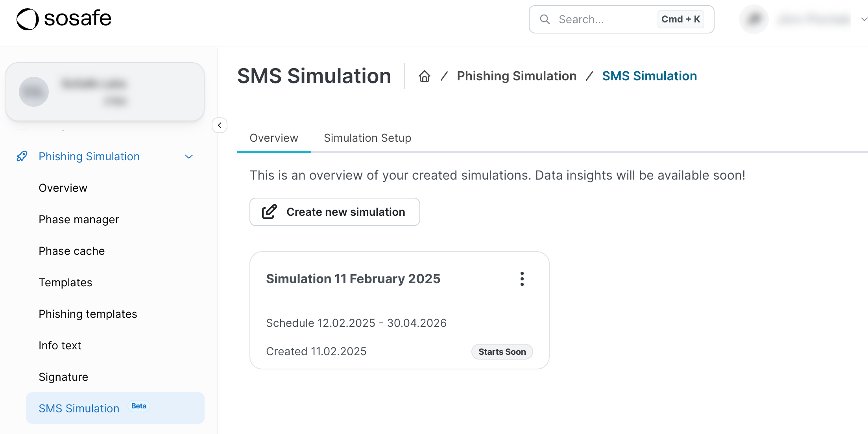The width and height of the screenshot is (868, 434).
Task: Open the Simulation 11 February 2025 card
Action: pyautogui.click(x=353, y=279)
